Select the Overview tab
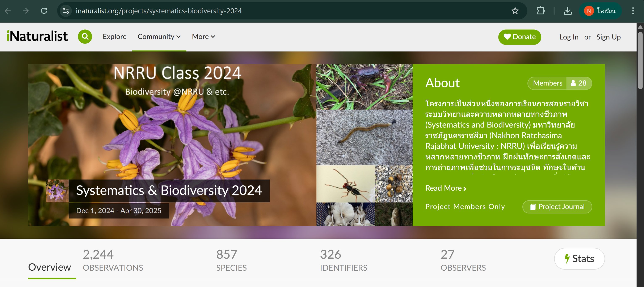 [50, 267]
